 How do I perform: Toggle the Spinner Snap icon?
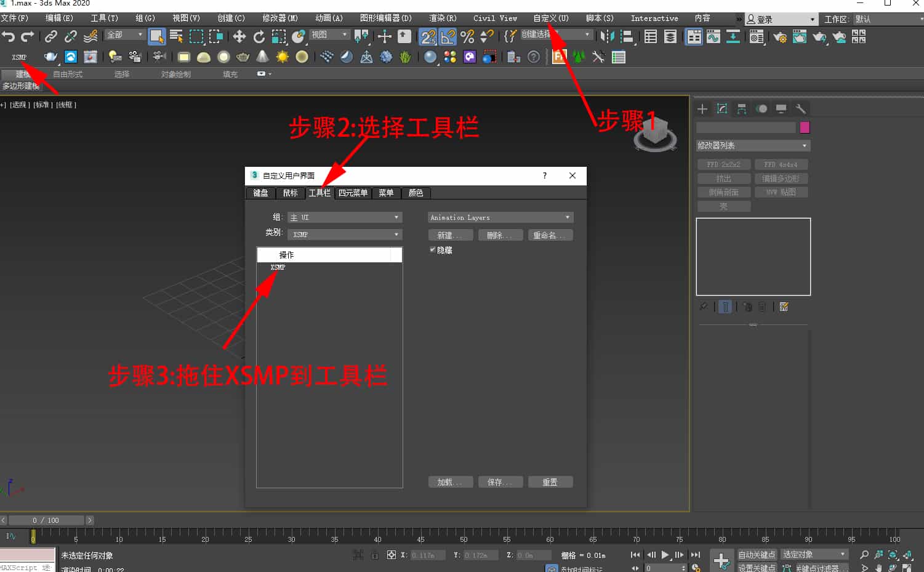tap(487, 37)
